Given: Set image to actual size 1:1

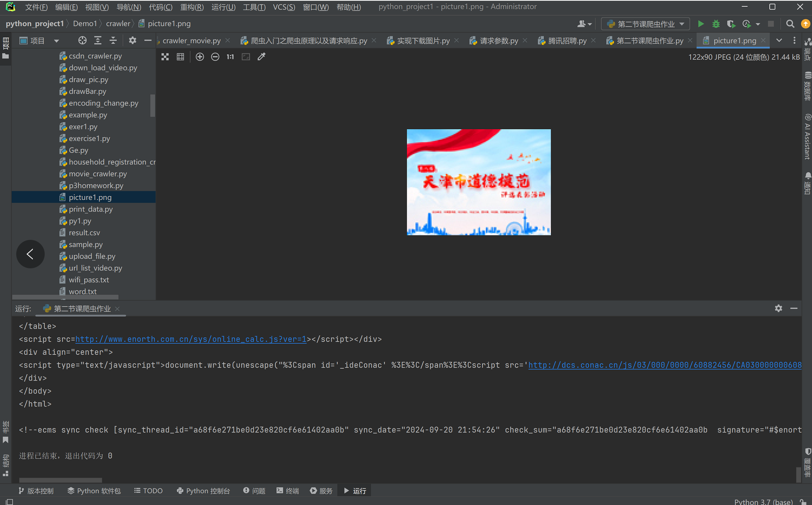Looking at the screenshot, I should [x=230, y=57].
